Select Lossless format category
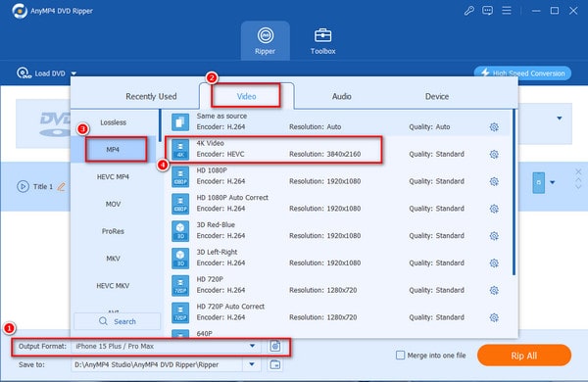This screenshot has height=382, width=588. (114, 122)
